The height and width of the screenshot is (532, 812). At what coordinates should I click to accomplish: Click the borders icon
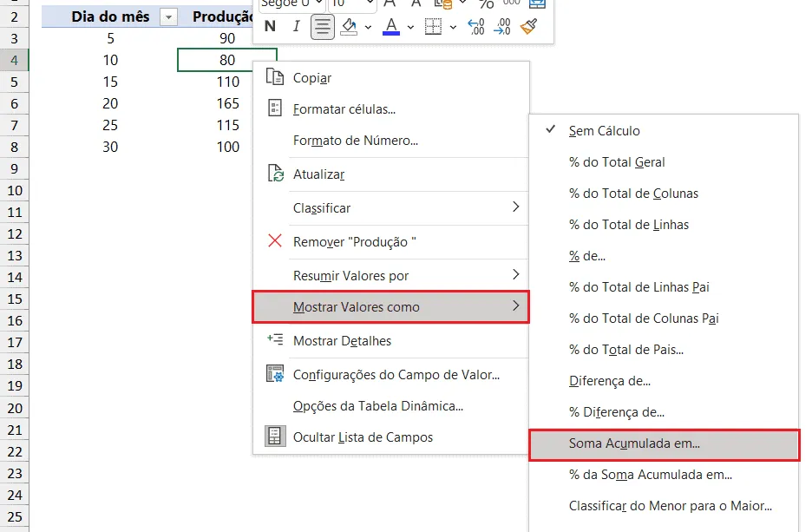click(433, 26)
